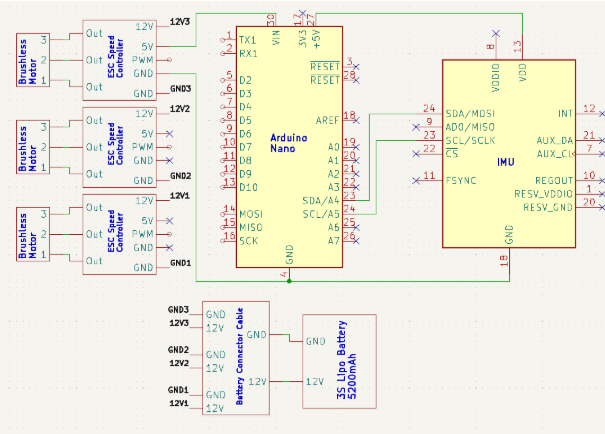Select Brushless Motor connected to the 12V3 ESC
Screen dimensions: 605x434
[33, 60]
